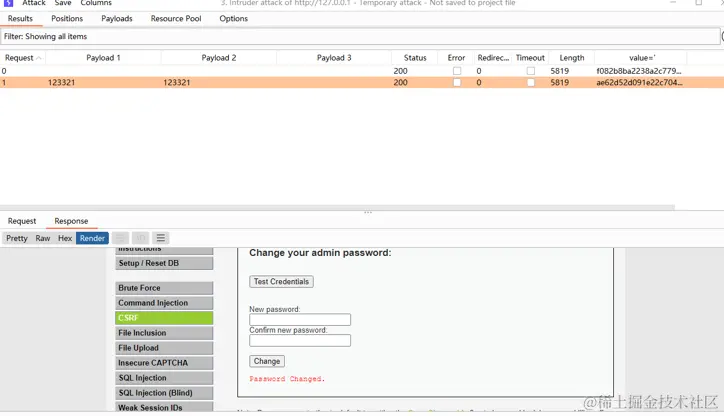This screenshot has width=724, height=416.
Task: Click the results table horizontal scrollbar
Action: coord(337,207)
